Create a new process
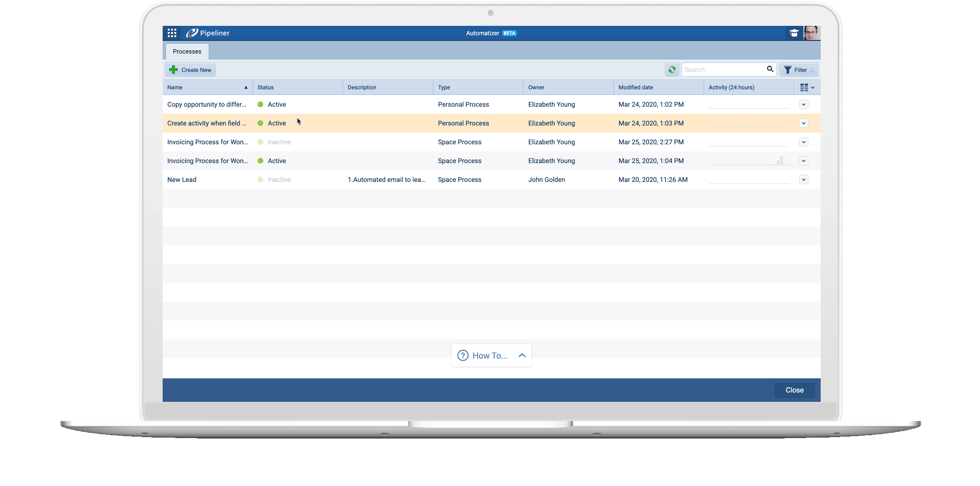This screenshot has height=486, width=980. coord(190,69)
